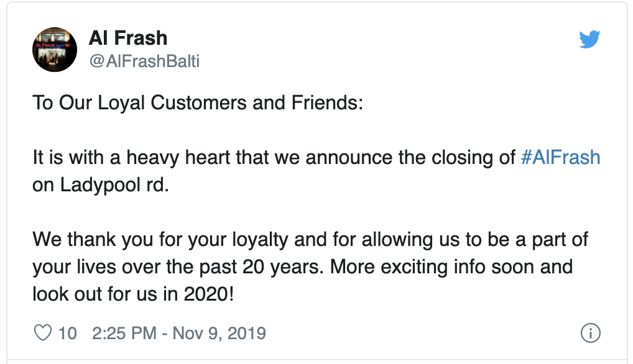Click the word 'announce' in the tweet
The height and width of the screenshot is (364, 633).
[x=349, y=157]
